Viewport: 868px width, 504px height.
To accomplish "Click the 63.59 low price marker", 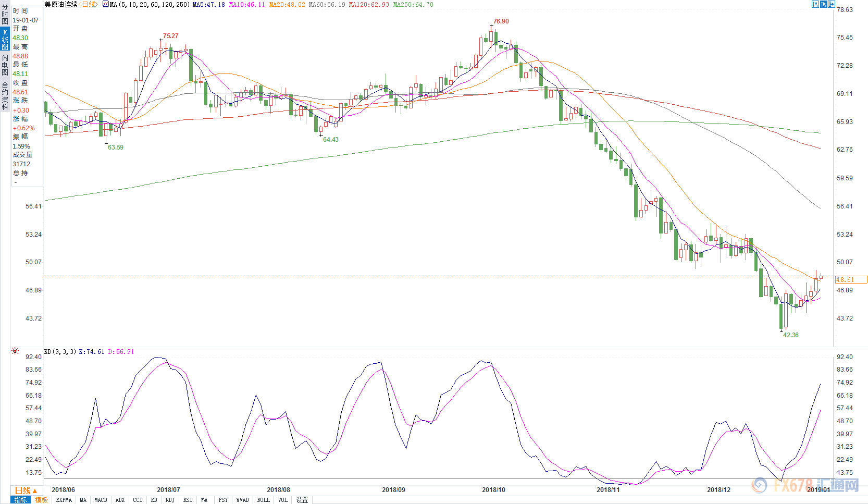I will tap(116, 147).
